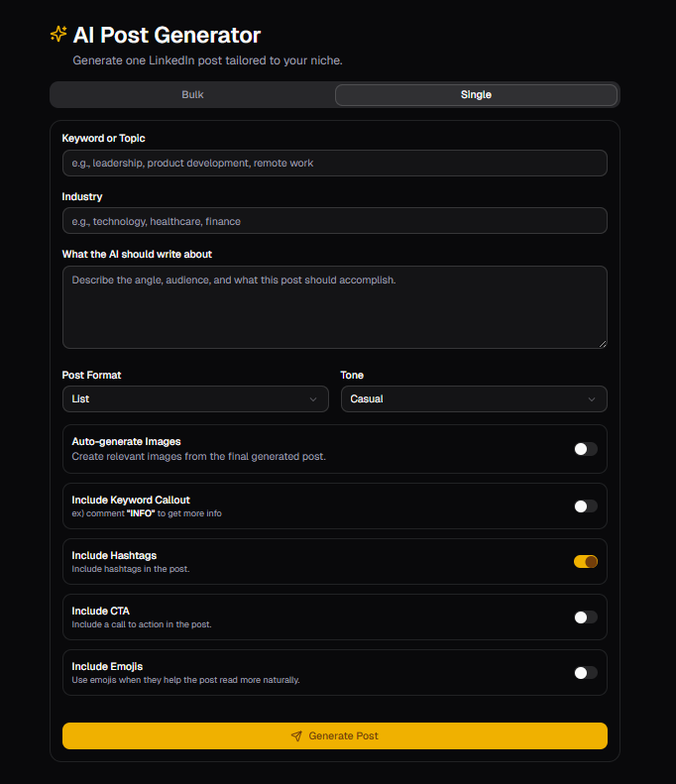The height and width of the screenshot is (784, 676).
Task: Click the paper plane icon in Generate Post
Action: point(296,736)
